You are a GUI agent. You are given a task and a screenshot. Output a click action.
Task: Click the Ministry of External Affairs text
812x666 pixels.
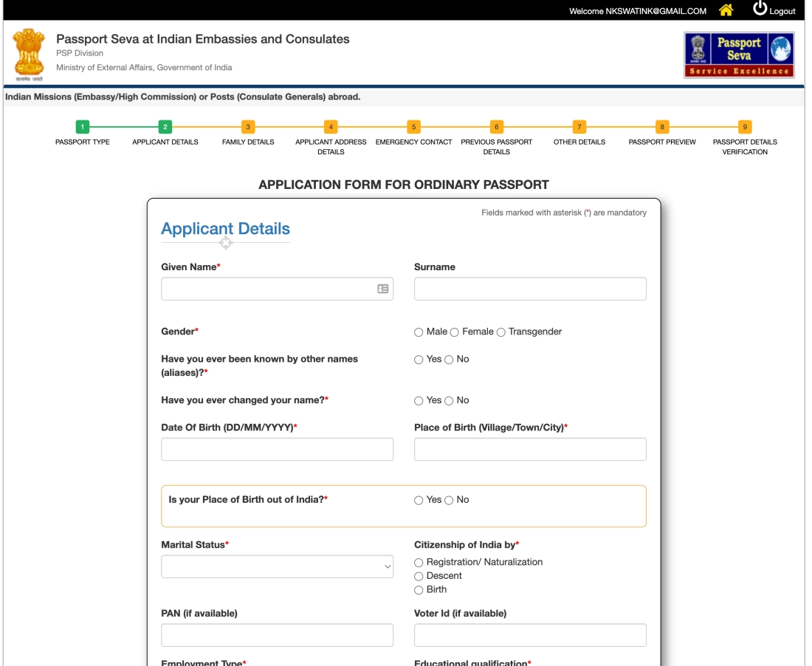click(144, 67)
